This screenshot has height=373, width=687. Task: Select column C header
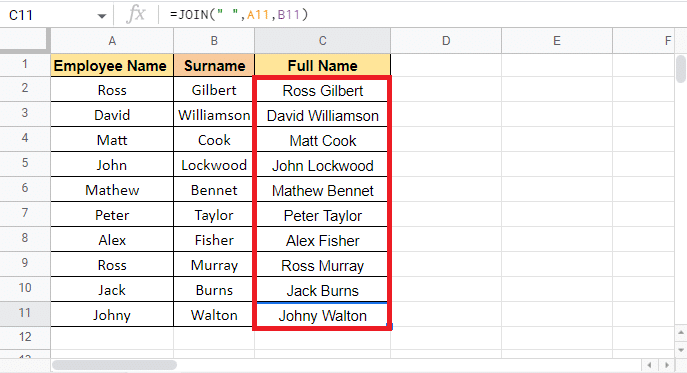pos(322,41)
